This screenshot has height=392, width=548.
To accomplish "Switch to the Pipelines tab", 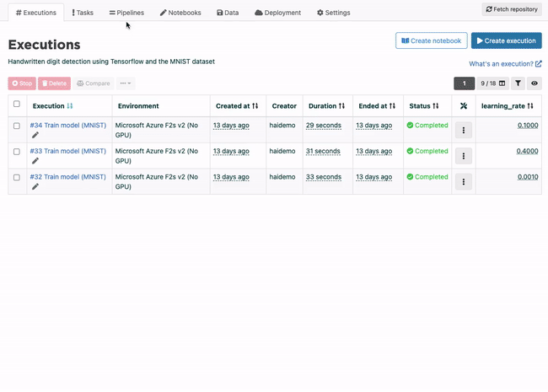I will pos(126,13).
